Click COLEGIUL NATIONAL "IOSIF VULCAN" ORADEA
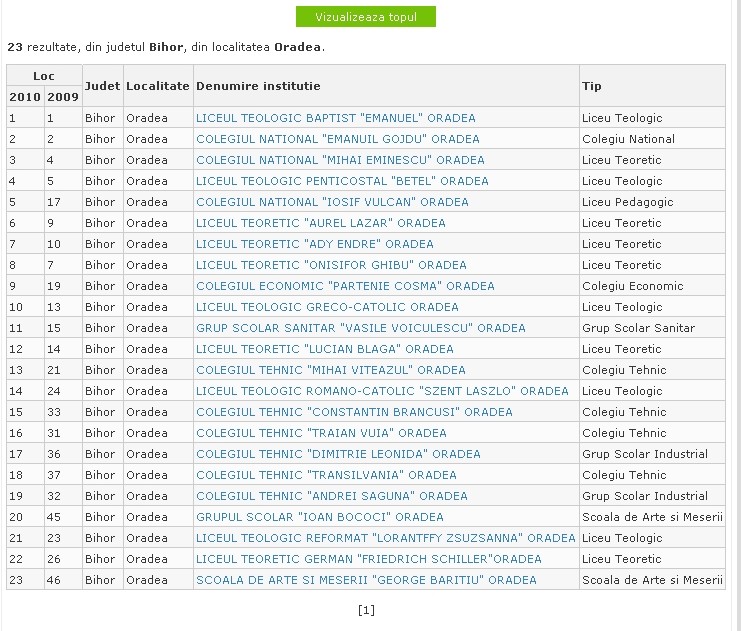741x631 pixels. point(332,202)
